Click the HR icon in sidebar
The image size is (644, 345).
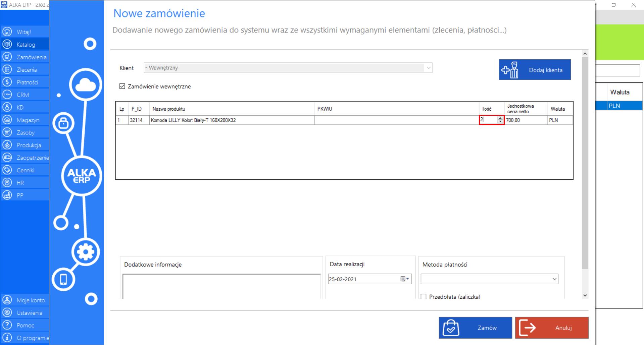pos(7,183)
